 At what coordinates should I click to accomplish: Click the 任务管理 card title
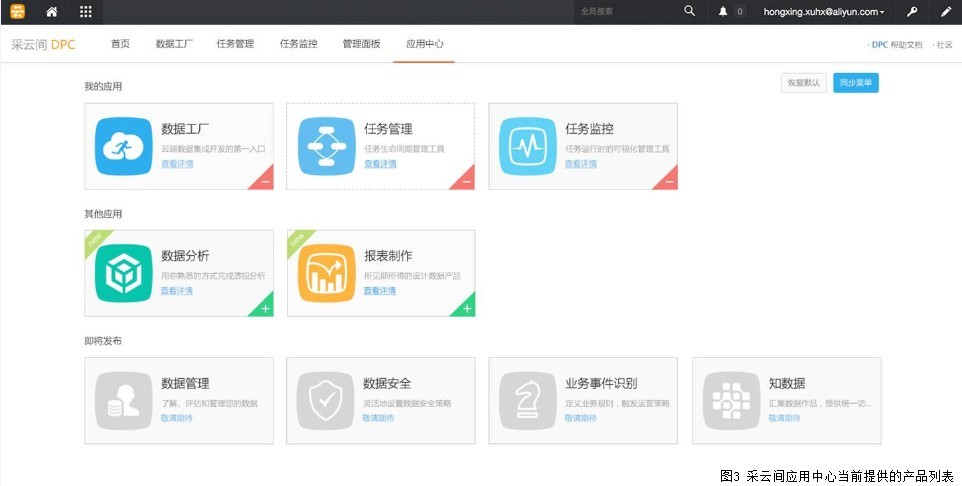click(x=388, y=129)
